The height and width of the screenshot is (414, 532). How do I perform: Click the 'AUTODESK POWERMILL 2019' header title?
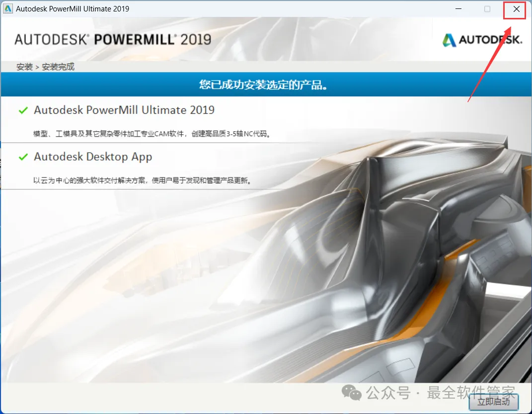click(113, 40)
